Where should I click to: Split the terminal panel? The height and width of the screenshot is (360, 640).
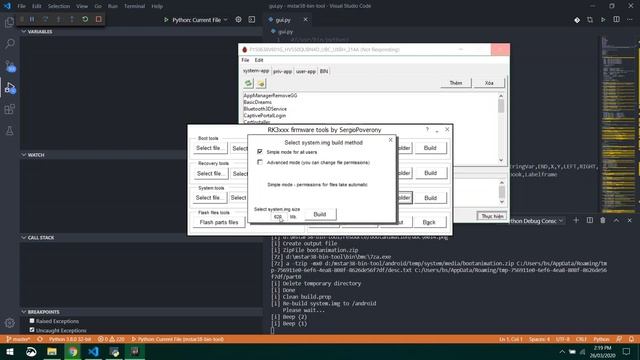coord(590,220)
